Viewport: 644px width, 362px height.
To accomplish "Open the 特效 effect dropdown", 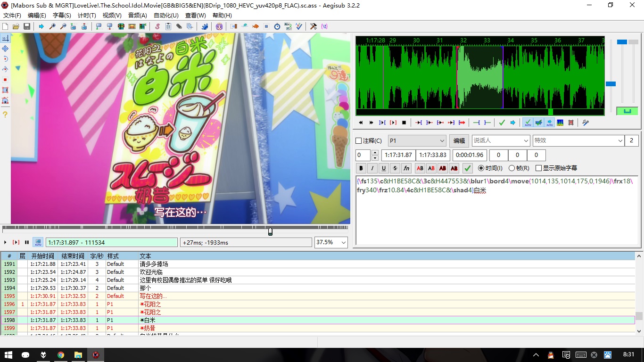I will pyautogui.click(x=578, y=140).
